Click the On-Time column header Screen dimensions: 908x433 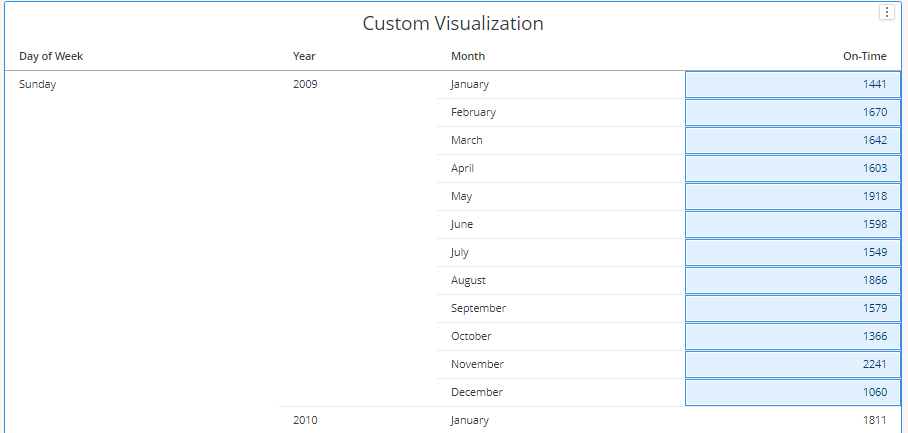tap(864, 56)
